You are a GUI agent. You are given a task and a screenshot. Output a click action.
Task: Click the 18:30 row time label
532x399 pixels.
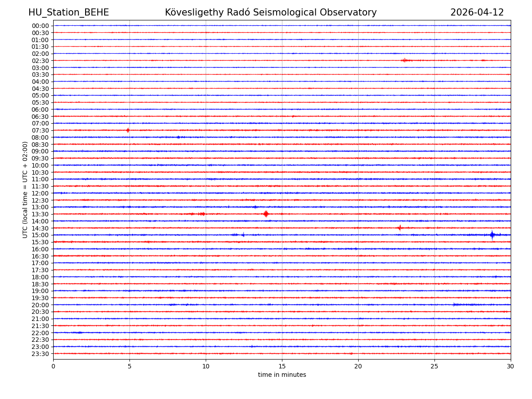pos(40,284)
